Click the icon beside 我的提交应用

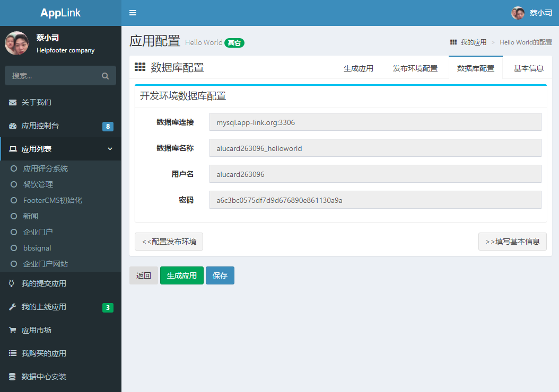coord(12,283)
